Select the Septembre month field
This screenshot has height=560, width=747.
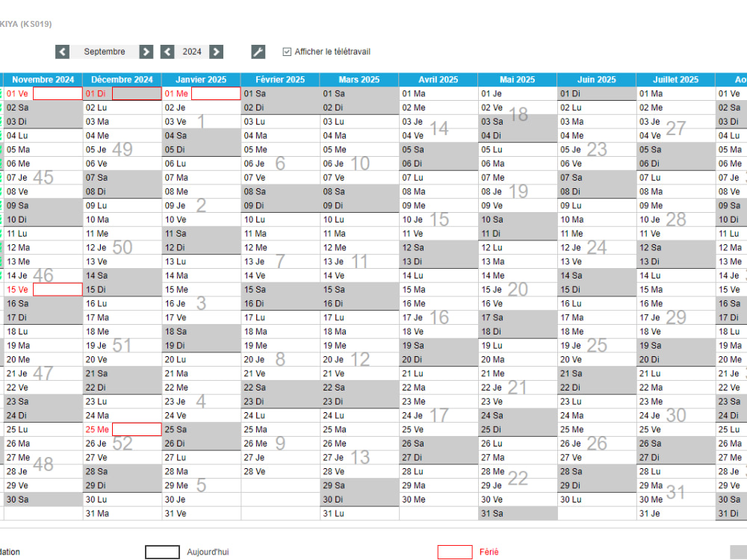click(x=105, y=52)
